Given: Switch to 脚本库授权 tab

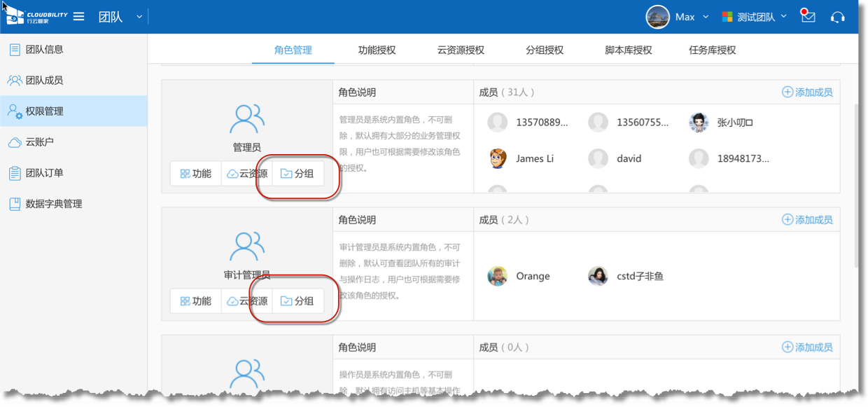Looking at the screenshot, I should coord(629,50).
